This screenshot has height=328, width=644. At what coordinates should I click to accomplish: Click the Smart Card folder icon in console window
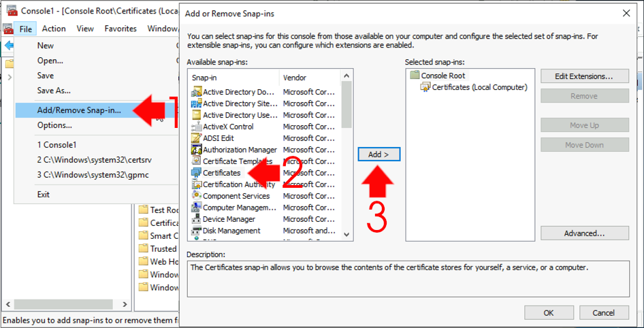click(x=143, y=235)
